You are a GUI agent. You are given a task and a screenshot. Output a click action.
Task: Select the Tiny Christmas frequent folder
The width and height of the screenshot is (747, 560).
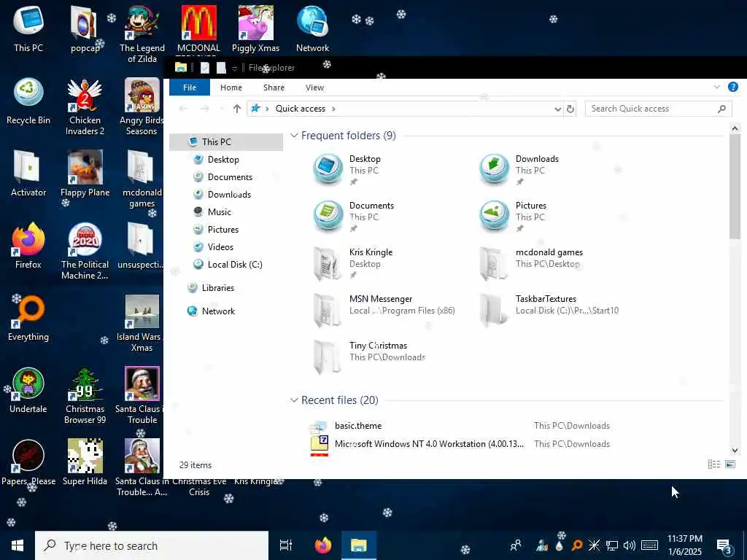[x=371, y=357]
